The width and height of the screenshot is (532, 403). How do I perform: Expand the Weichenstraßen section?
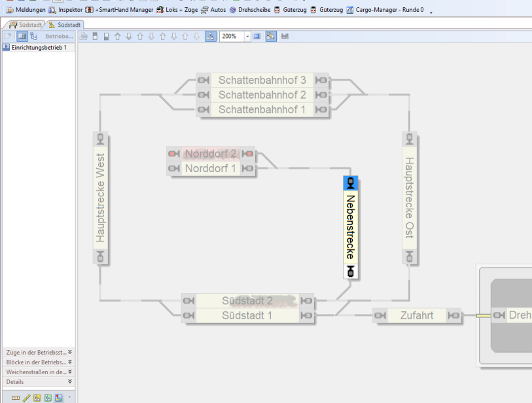[x=70, y=372]
